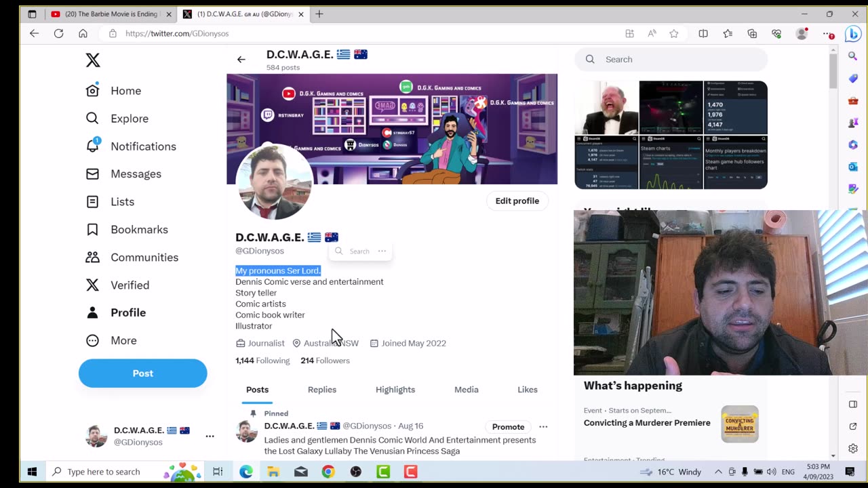Click the pinned post author avatar
This screenshot has width=868, height=488.
(246, 432)
